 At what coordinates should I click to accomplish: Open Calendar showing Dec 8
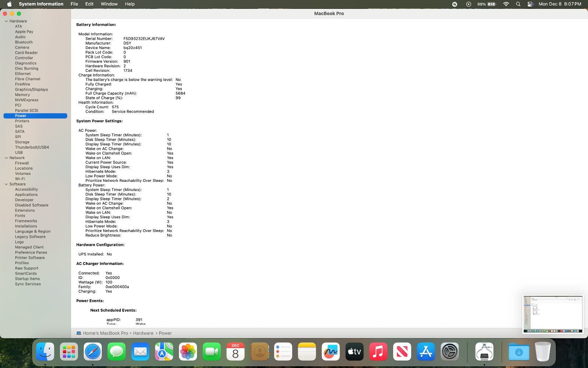tap(236, 352)
